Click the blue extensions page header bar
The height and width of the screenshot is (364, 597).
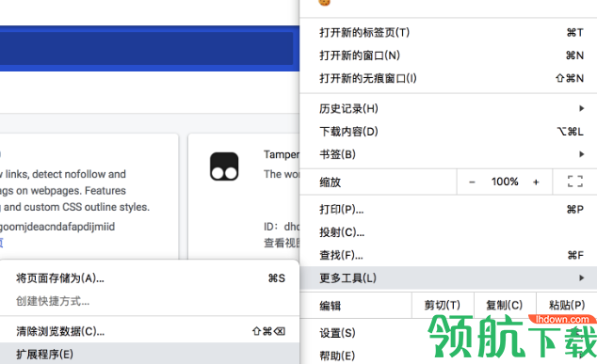click(150, 48)
